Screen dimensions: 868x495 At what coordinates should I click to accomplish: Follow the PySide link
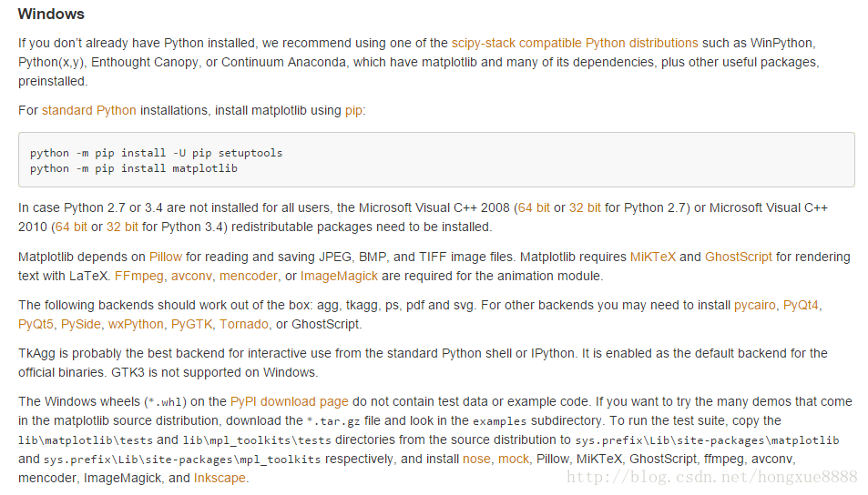coord(81,325)
